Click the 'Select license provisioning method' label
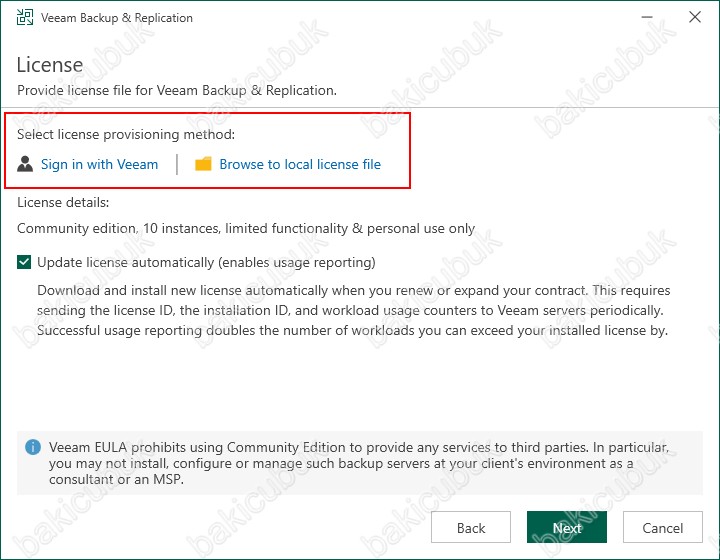 pos(126,134)
